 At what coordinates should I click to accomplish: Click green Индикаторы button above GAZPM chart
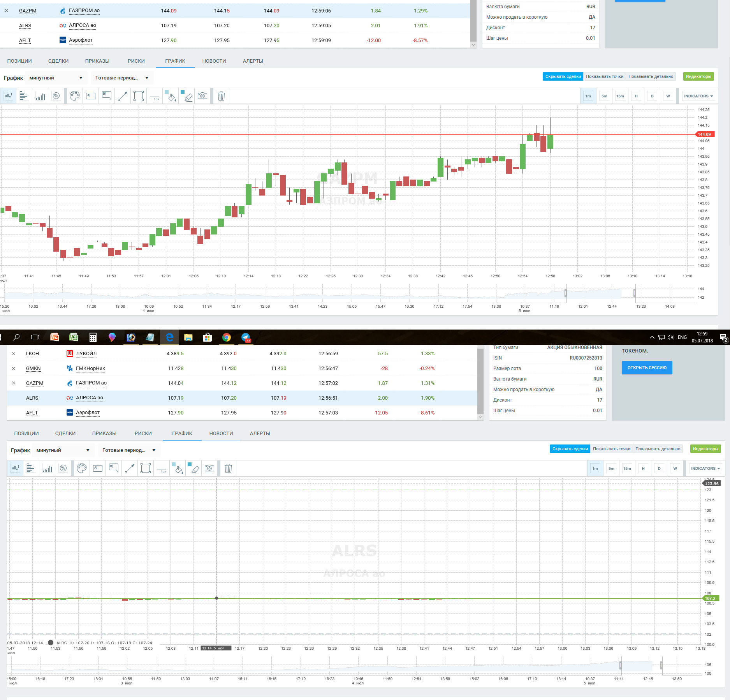click(x=698, y=77)
